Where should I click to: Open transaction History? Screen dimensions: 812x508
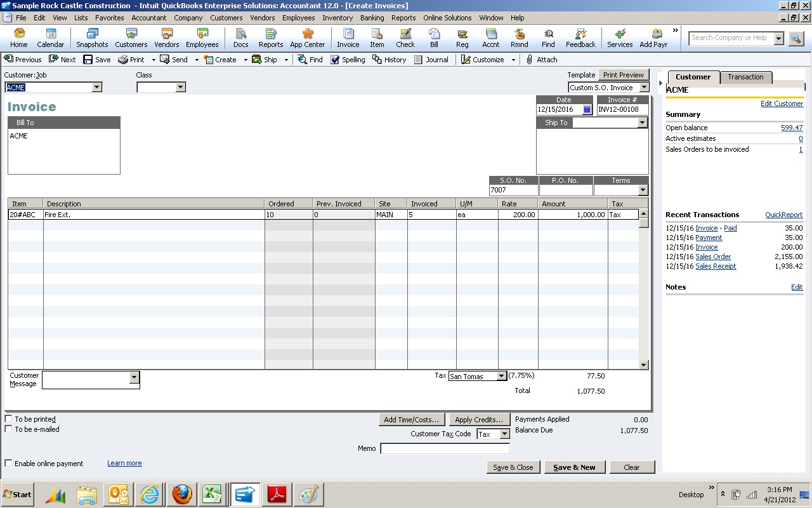pos(390,59)
